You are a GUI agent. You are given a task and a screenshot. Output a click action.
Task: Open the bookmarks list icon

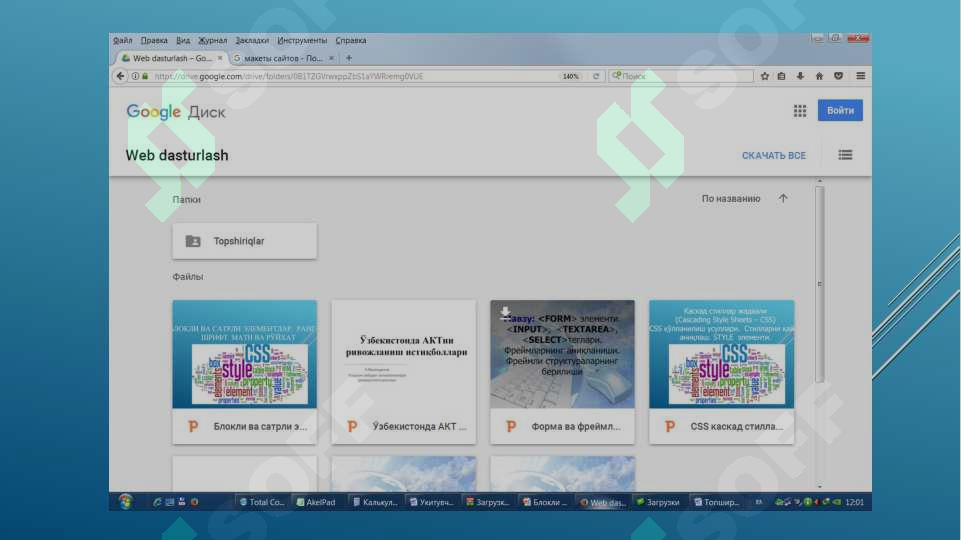[781, 76]
